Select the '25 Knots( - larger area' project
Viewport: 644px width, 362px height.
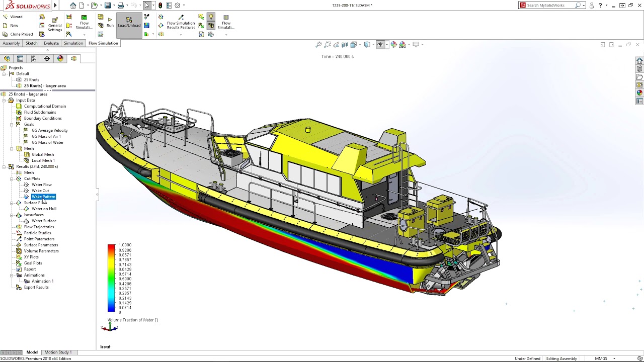(45, 85)
